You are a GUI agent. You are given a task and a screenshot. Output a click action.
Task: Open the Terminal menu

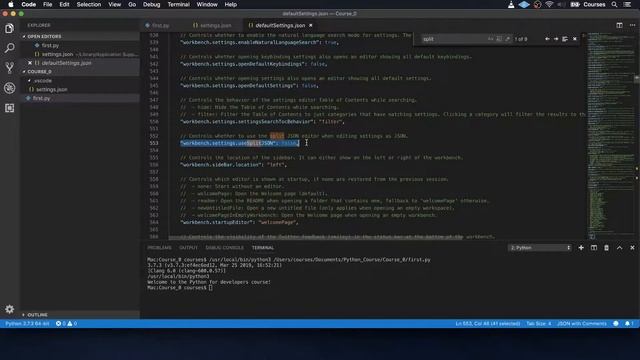[x=178, y=4]
